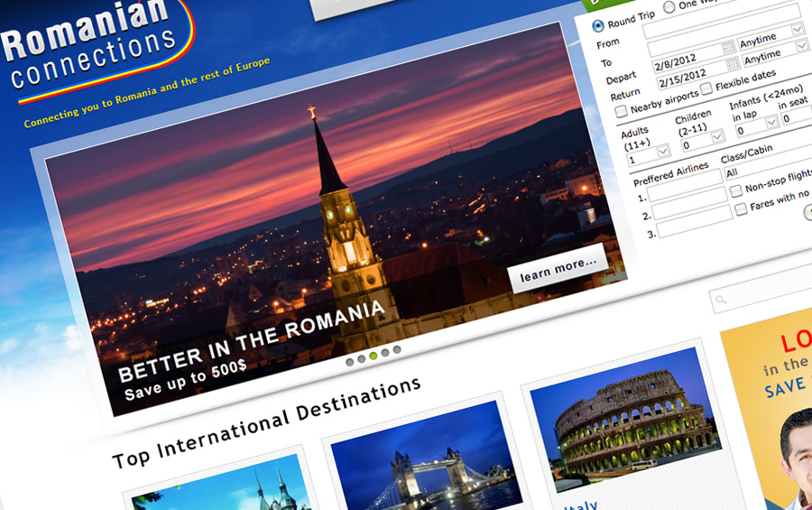Open the Anytime dropdown for the Return date

tap(775, 54)
